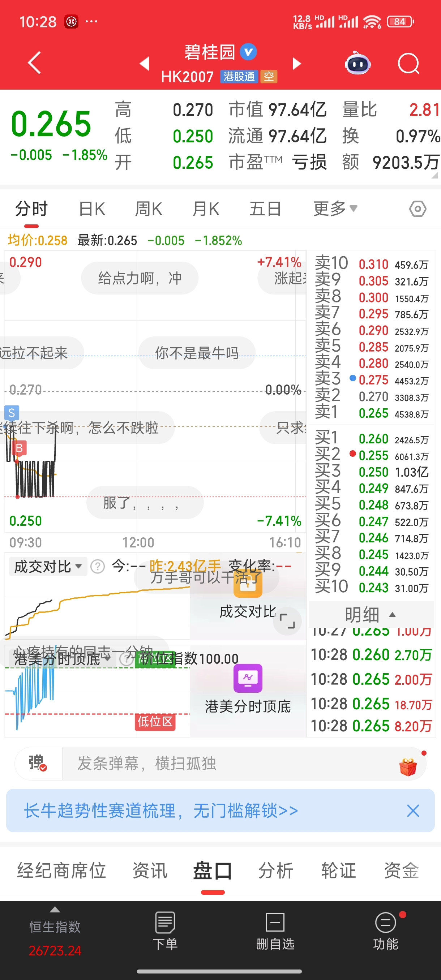Select the 买2 0.255 bid row

pos(371,456)
